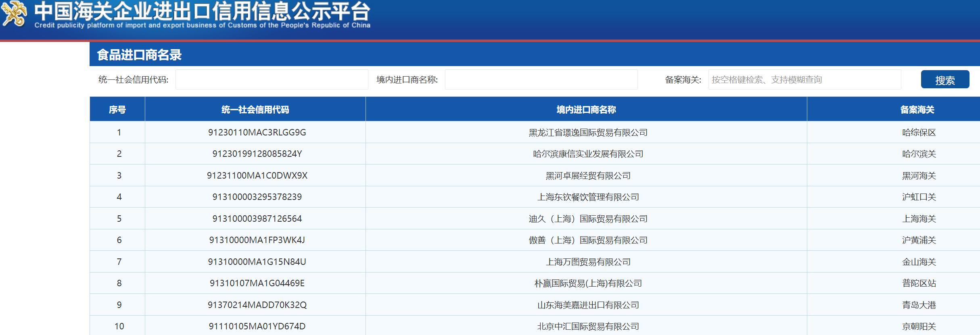This screenshot has width=980, height=335.
Task: Click the 序号 column header
Action: [117, 109]
